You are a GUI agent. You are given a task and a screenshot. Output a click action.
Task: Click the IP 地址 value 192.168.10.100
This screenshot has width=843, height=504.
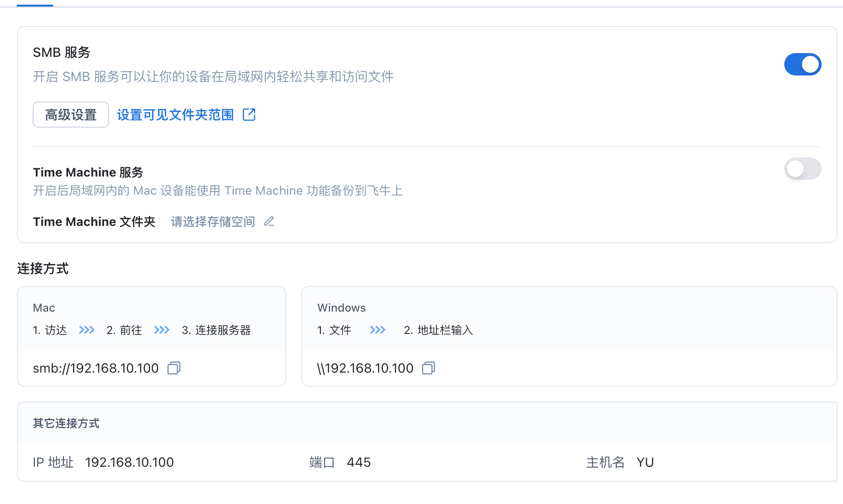click(130, 462)
